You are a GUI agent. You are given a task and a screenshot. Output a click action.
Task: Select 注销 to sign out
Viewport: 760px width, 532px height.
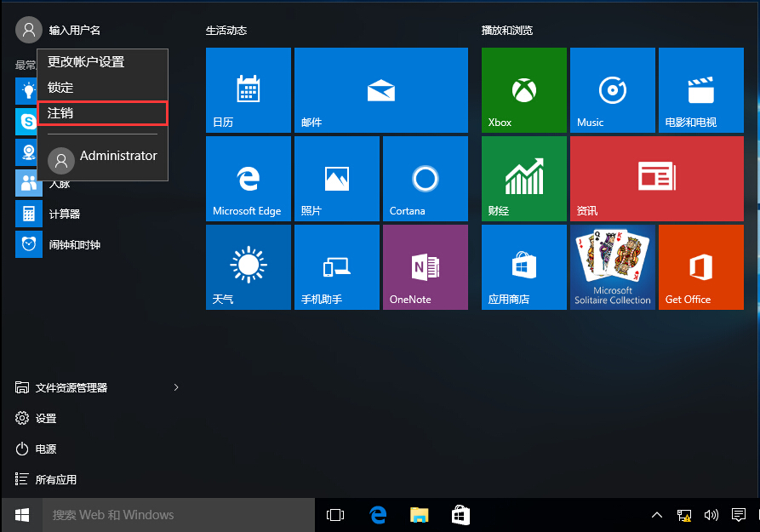(x=102, y=113)
